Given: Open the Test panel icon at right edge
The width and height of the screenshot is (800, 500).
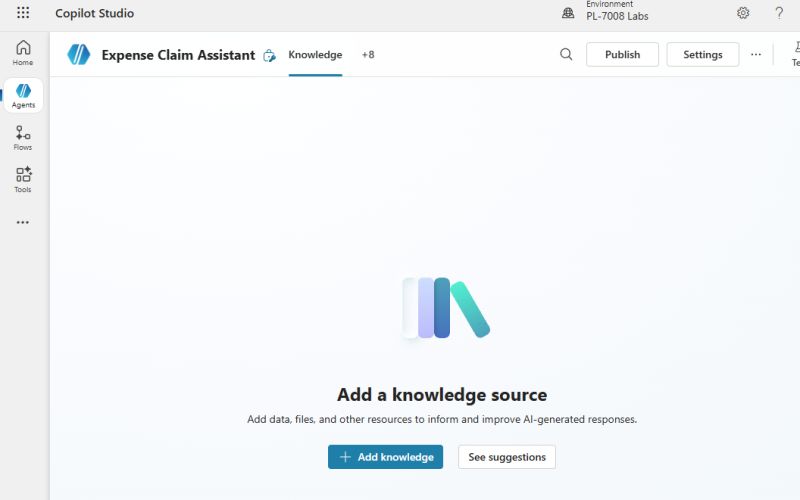Looking at the screenshot, I should point(795,54).
